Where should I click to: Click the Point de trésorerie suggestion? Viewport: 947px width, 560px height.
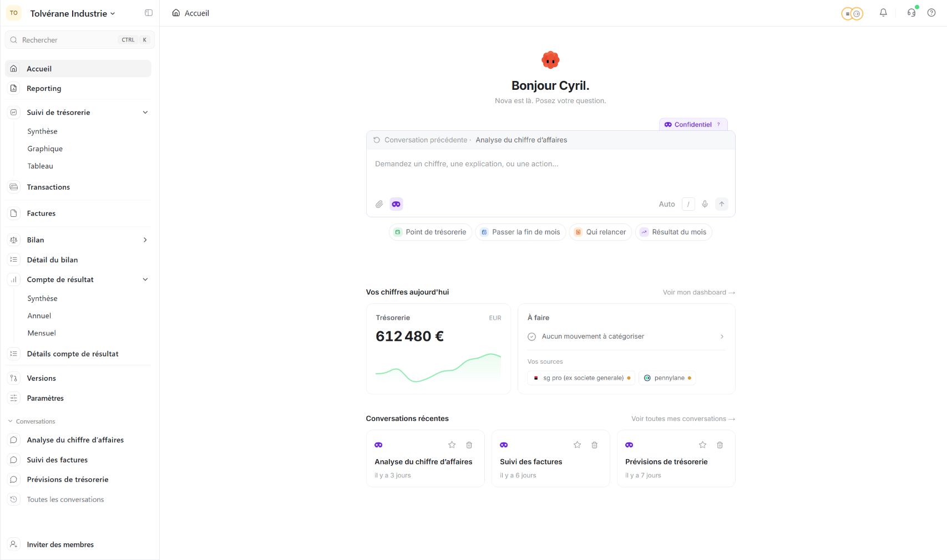pos(431,232)
